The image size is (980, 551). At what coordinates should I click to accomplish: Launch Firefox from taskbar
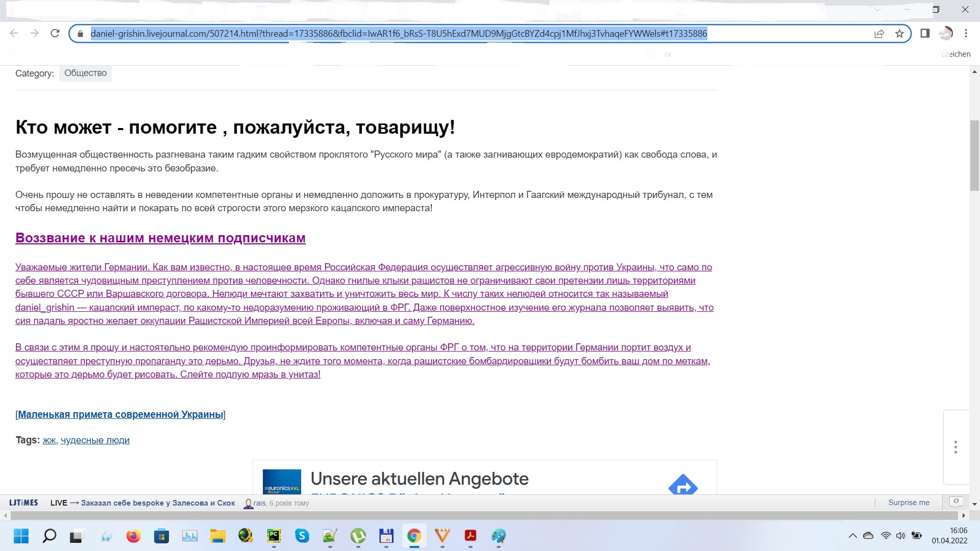[x=133, y=536]
